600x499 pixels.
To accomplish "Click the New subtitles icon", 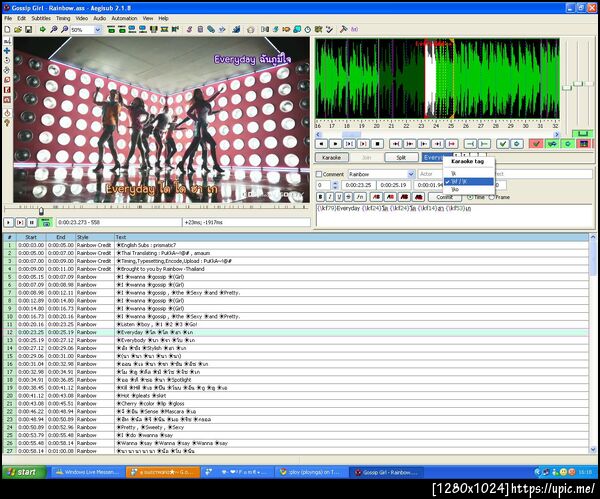I will click(x=7, y=29).
